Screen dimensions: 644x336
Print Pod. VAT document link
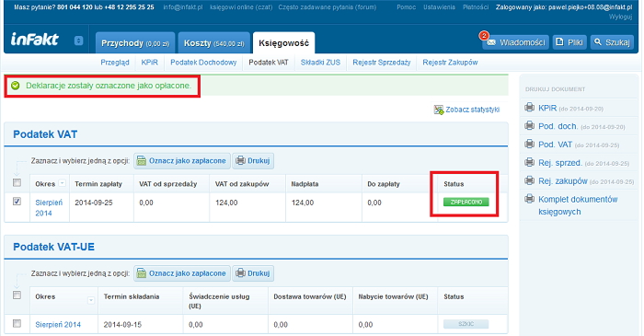[556, 145]
